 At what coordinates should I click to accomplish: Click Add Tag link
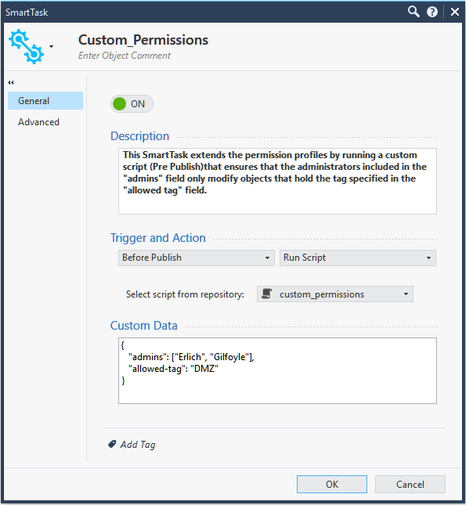coord(138,444)
